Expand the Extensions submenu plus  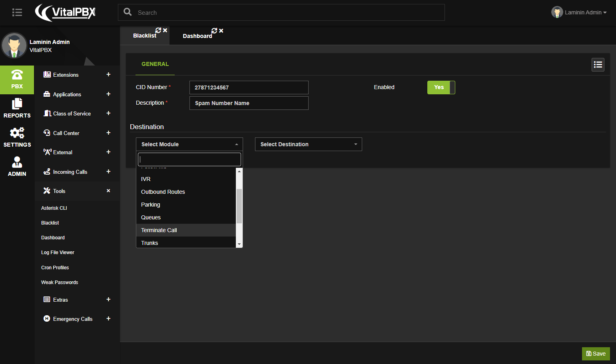pyautogui.click(x=108, y=75)
